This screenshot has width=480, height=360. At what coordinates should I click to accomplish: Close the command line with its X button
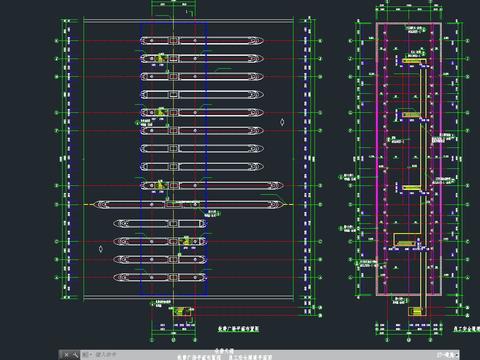(x=66, y=355)
